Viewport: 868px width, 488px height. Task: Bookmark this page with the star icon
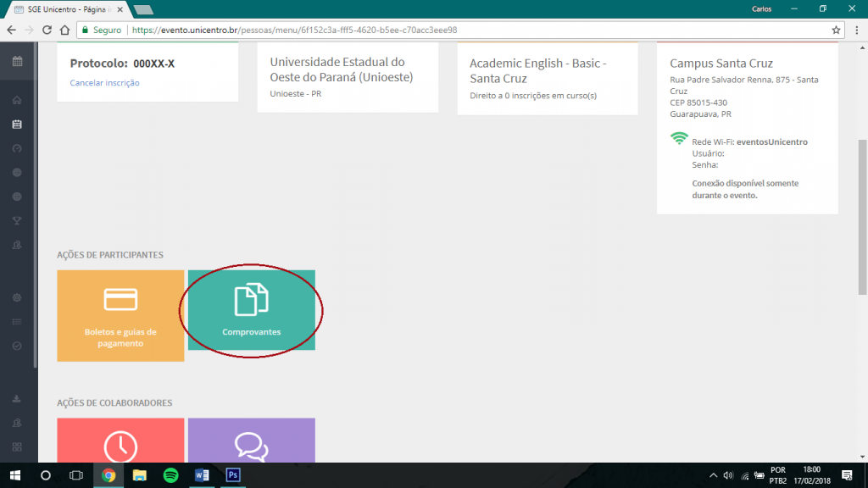click(836, 30)
